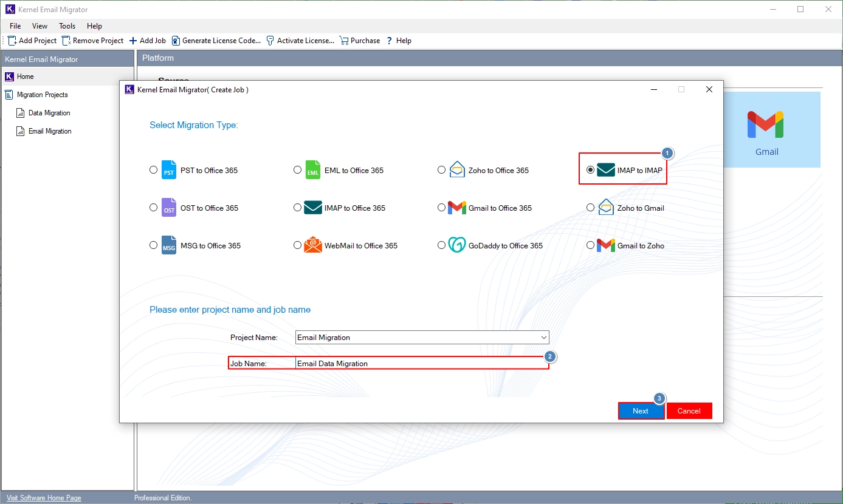Click the Job Name input field
This screenshot has height=504, width=843.
422,363
